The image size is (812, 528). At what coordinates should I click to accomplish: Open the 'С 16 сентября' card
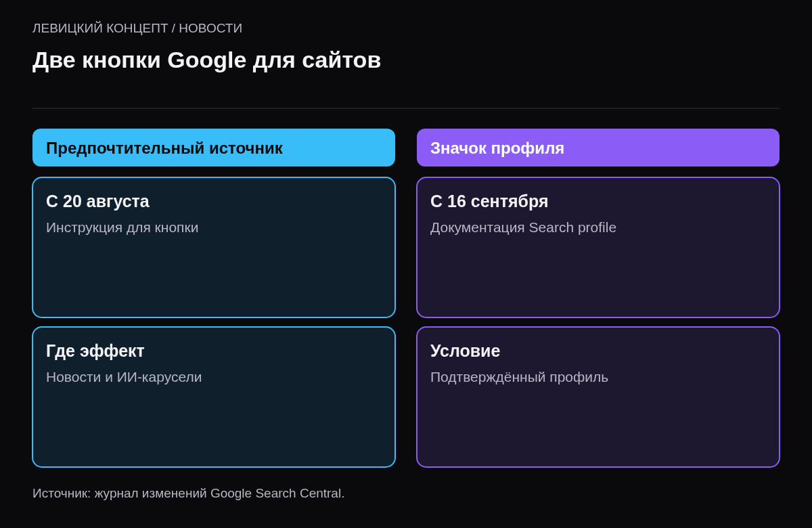tap(598, 248)
